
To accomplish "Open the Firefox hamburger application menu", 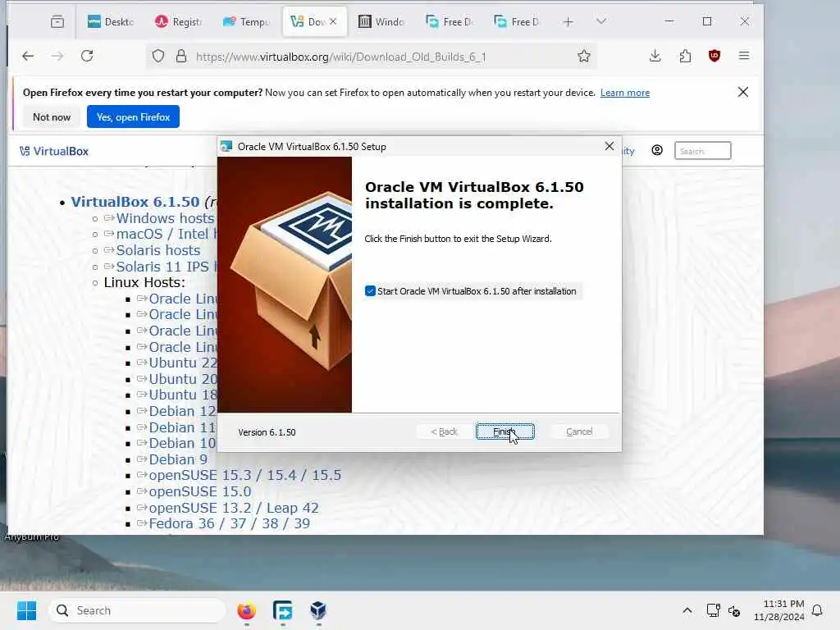I will coord(744,56).
